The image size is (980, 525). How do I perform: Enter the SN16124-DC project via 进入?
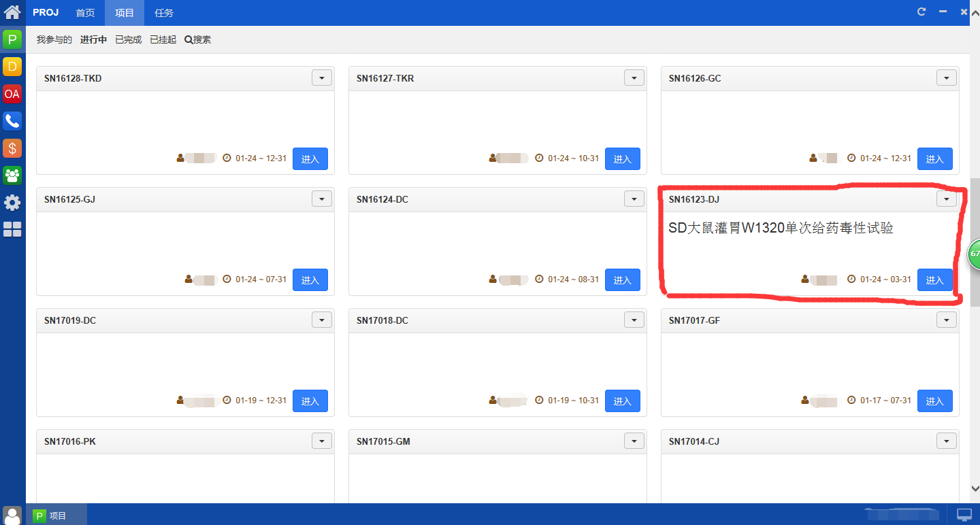pos(623,280)
